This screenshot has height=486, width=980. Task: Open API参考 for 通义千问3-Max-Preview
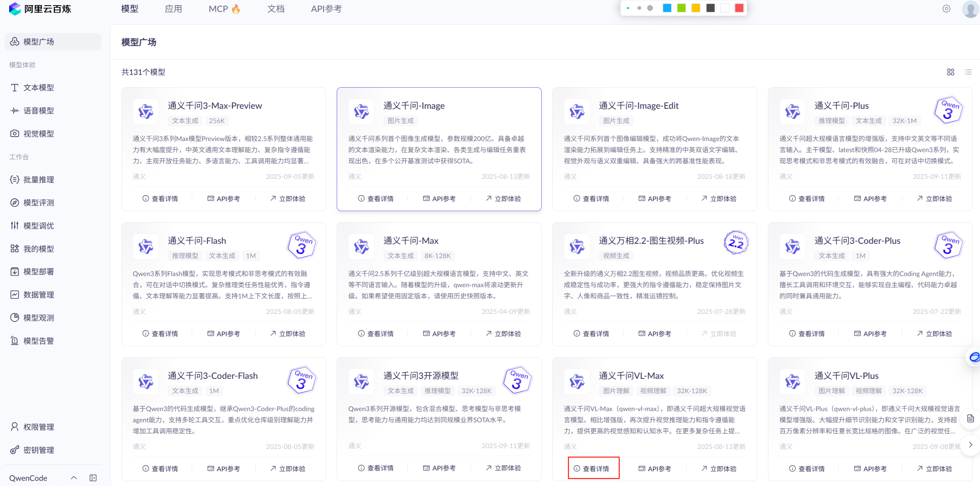pyautogui.click(x=224, y=198)
